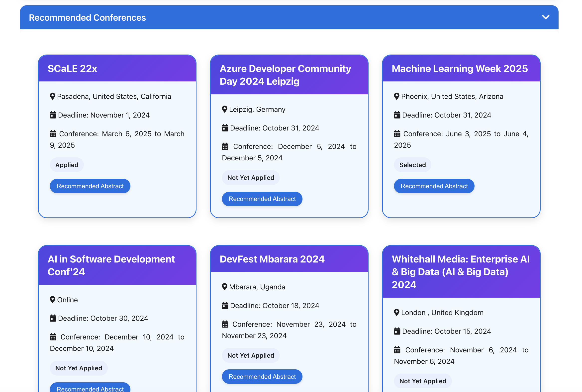This screenshot has width=582, height=392.
Task: Select text 'Mbarara, Uganda'
Action: click(x=257, y=287)
